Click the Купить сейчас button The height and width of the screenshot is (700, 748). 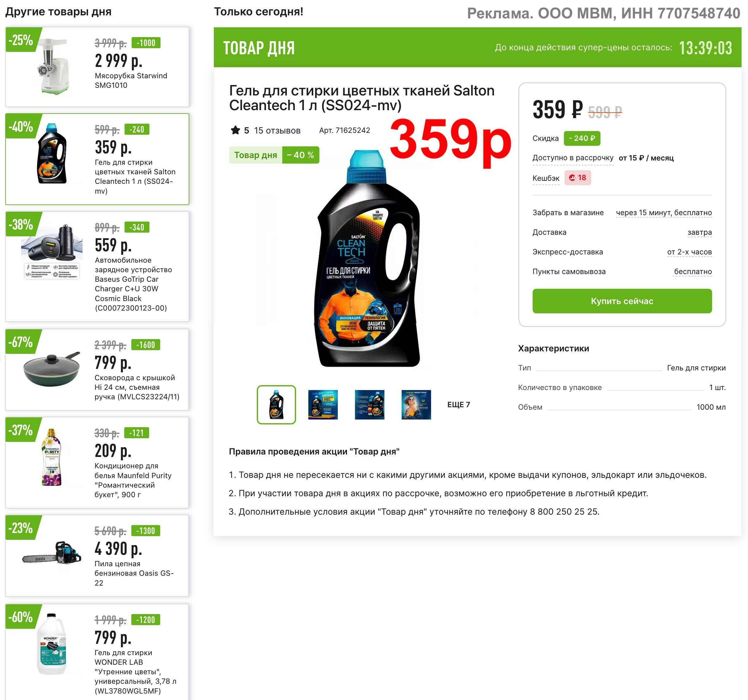coord(622,301)
